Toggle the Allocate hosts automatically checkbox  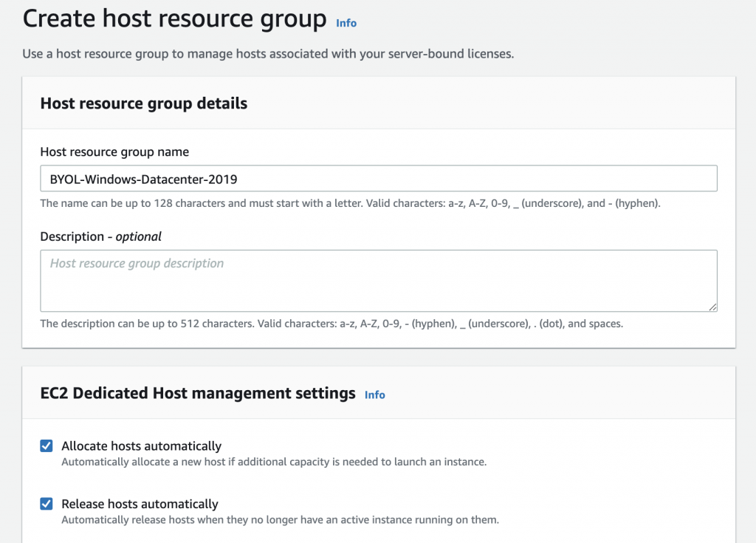coord(46,445)
